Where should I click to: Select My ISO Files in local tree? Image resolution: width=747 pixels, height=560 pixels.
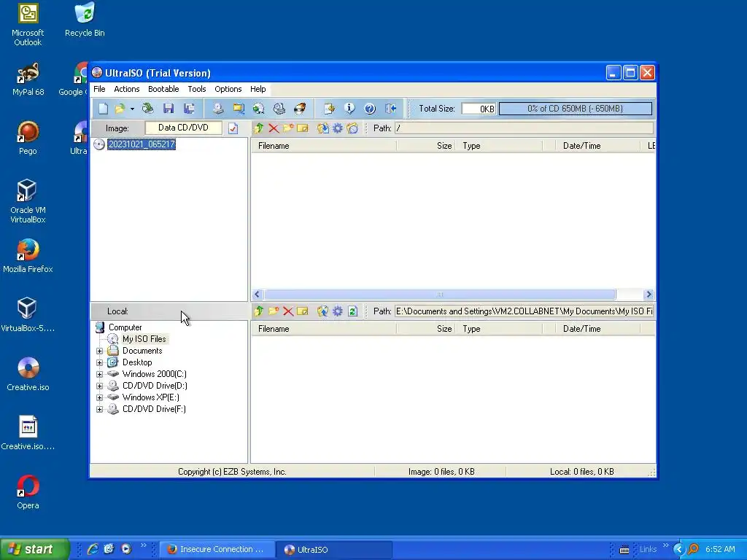[144, 339]
